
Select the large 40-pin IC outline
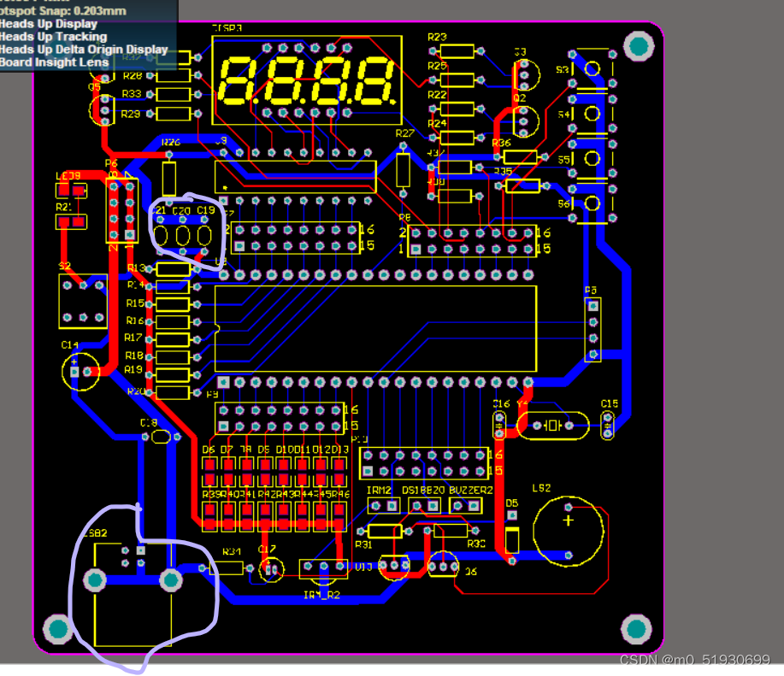coord(375,328)
